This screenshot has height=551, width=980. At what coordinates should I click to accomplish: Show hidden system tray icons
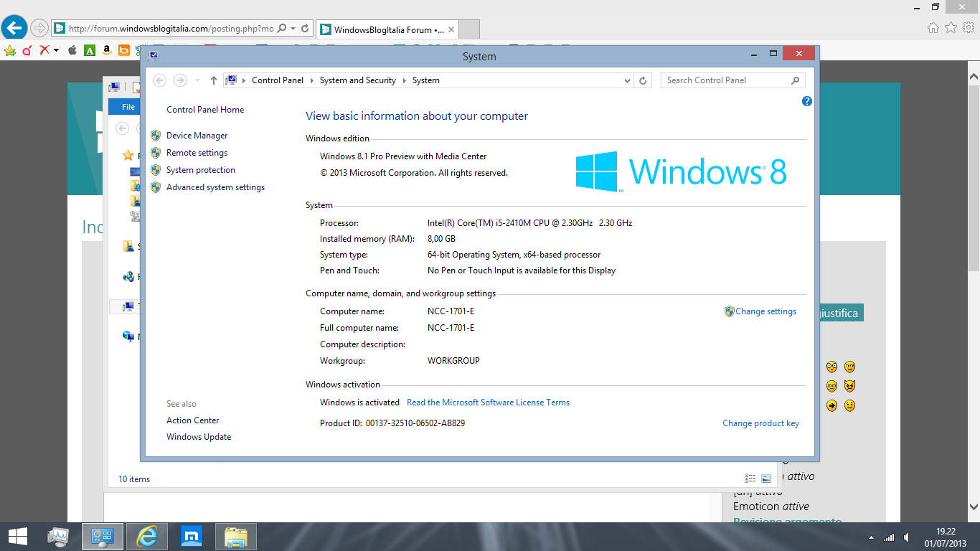click(x=872, y=537)
